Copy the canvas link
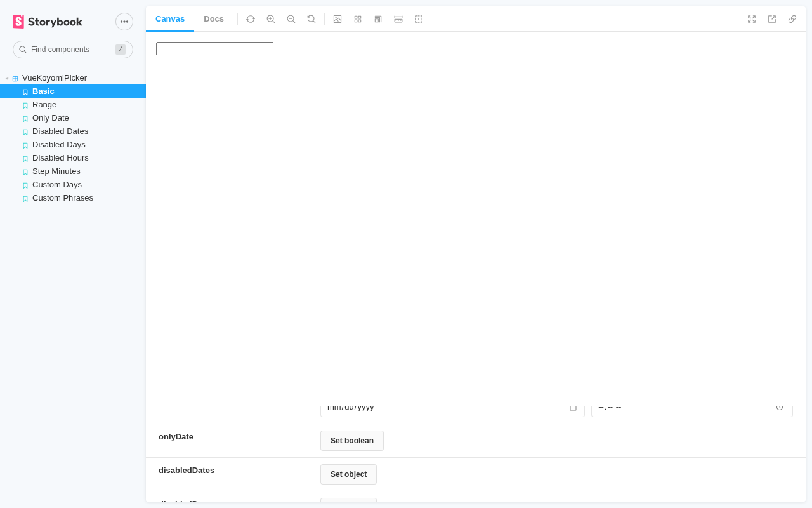Viewport: 812px width, 508px height. coord(792,19)
